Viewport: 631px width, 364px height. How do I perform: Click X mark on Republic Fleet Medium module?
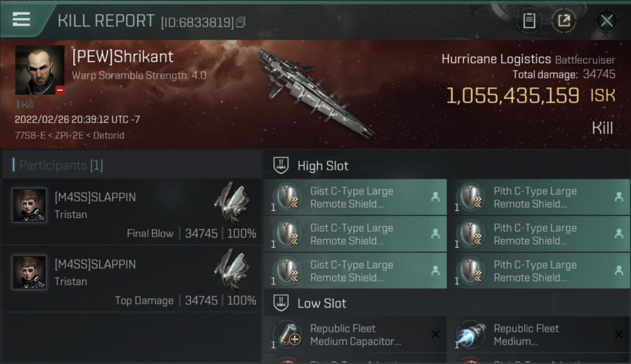[x=619, y=334]
